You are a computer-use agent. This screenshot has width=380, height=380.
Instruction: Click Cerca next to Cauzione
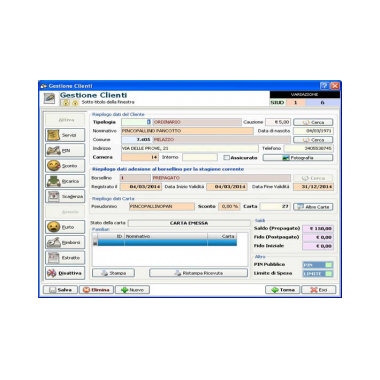313,122
